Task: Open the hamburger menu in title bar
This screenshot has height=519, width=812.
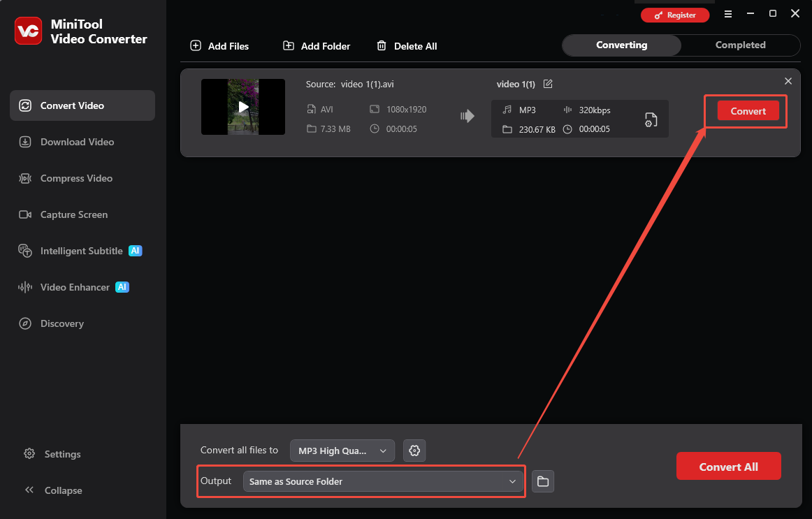Action: (x=727, y=15)
